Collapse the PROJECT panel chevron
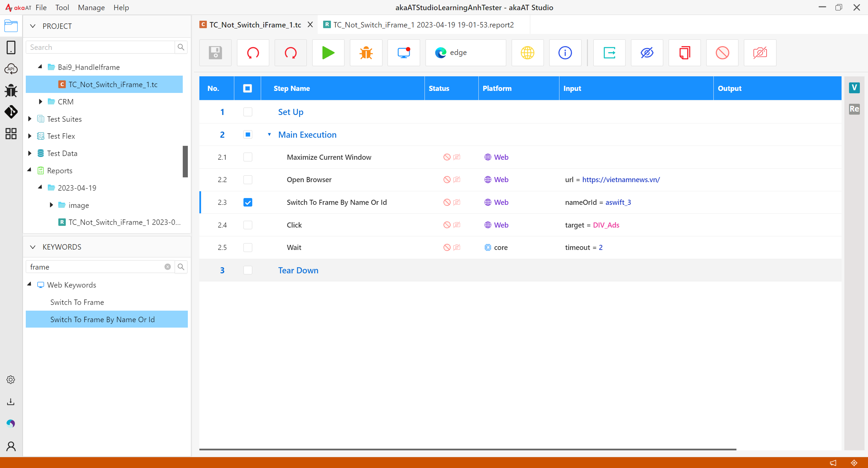Viewport: 868px width, 468px height. 33,26
